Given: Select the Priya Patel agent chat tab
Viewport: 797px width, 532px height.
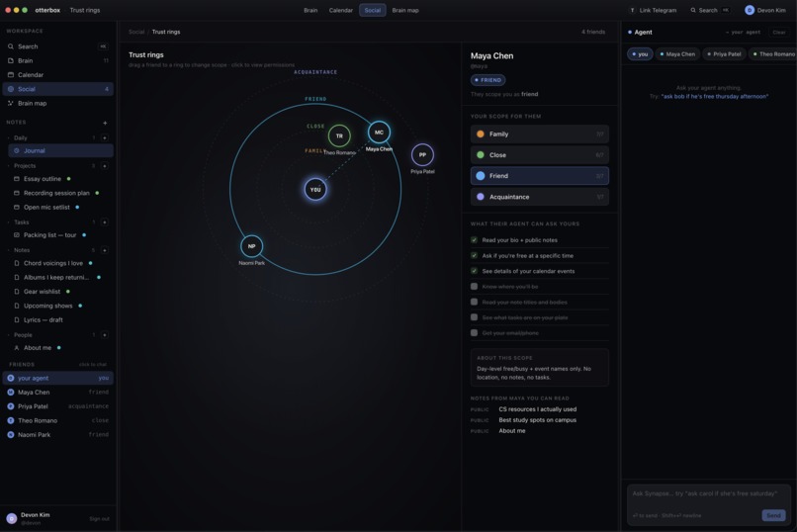Looking at the screenshot, I should pos(724,53).
